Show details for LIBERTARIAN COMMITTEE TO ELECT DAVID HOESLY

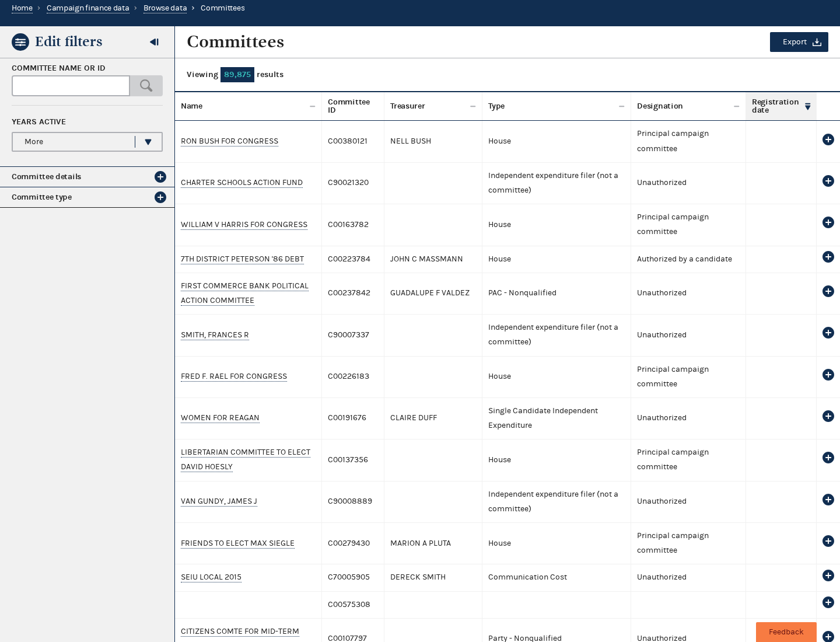tap(828, 458)
